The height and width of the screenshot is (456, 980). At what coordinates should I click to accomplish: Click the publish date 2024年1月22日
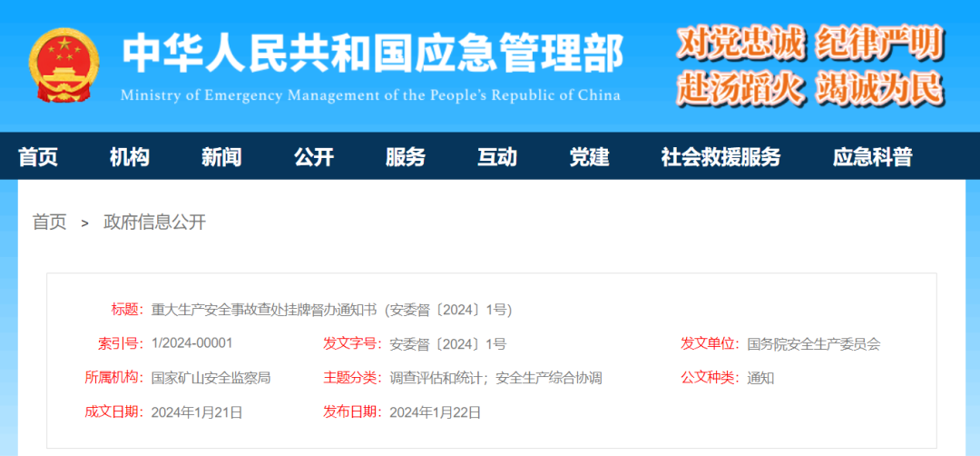pos(435,412)
